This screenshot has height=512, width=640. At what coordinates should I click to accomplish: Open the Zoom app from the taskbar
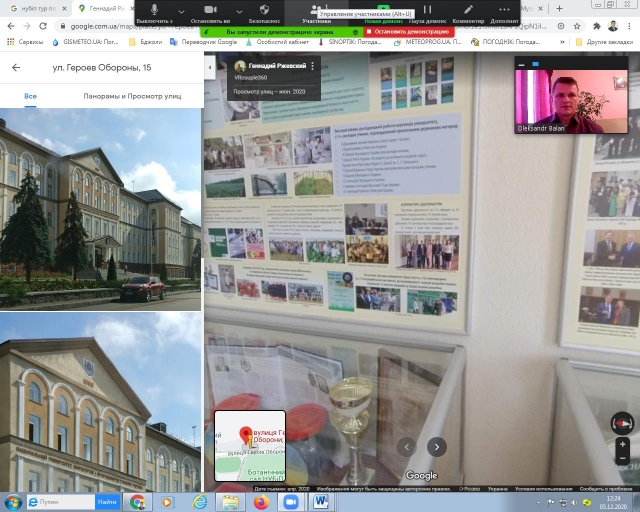[x=291, y=502]
